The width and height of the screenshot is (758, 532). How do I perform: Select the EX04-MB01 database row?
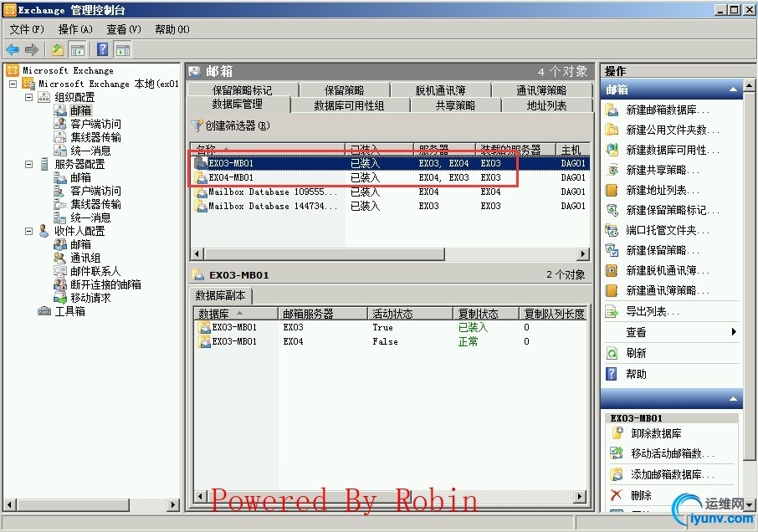pyautogui.click(x=390, y=177)
